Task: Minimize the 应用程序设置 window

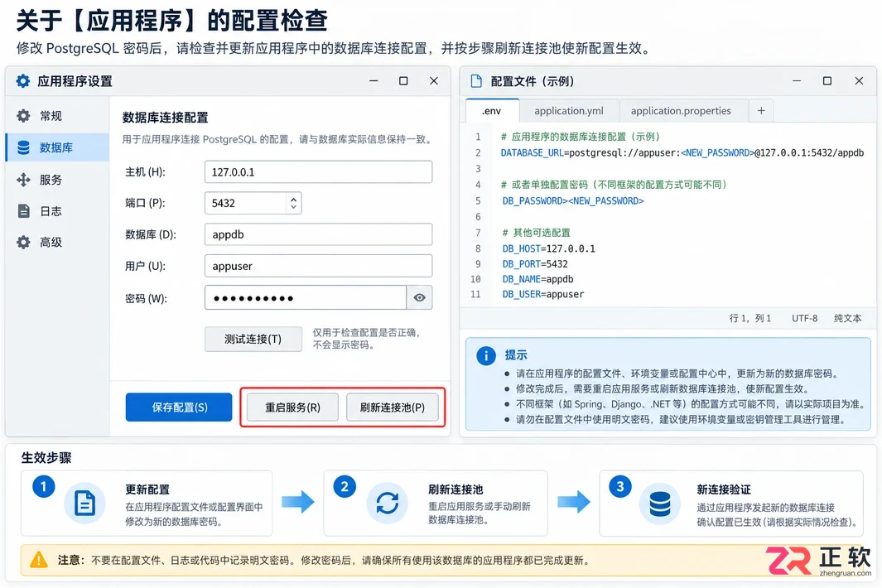Action: coord(374,81)
